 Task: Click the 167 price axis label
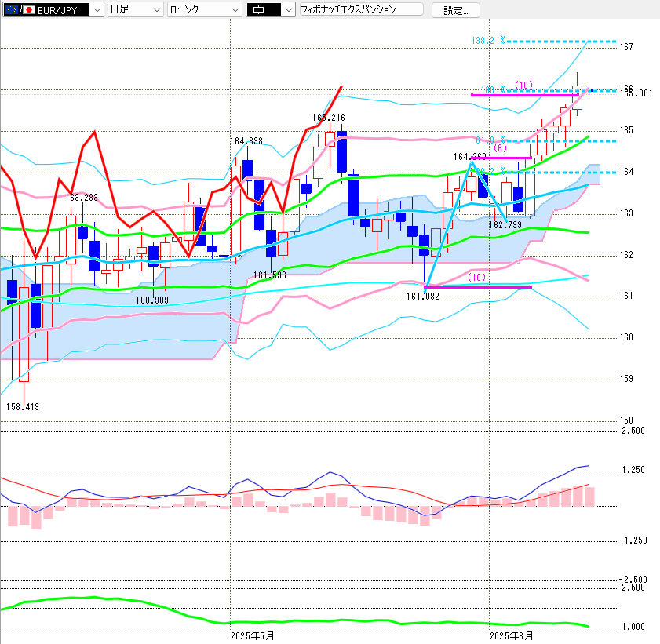[627, 47]
